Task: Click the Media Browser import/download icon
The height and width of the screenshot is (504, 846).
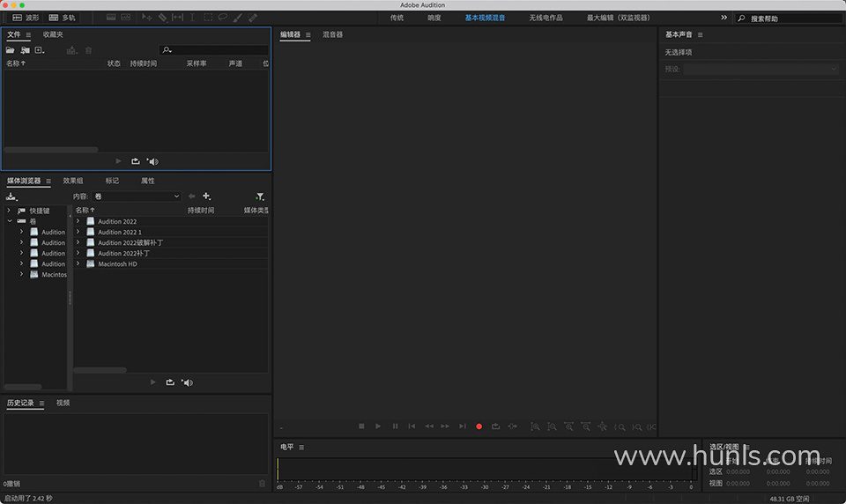Action: (11, 196)
